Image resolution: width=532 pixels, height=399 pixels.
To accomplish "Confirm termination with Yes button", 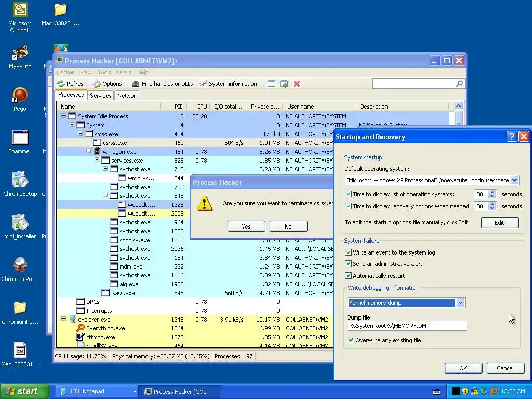I will [246, 227].
